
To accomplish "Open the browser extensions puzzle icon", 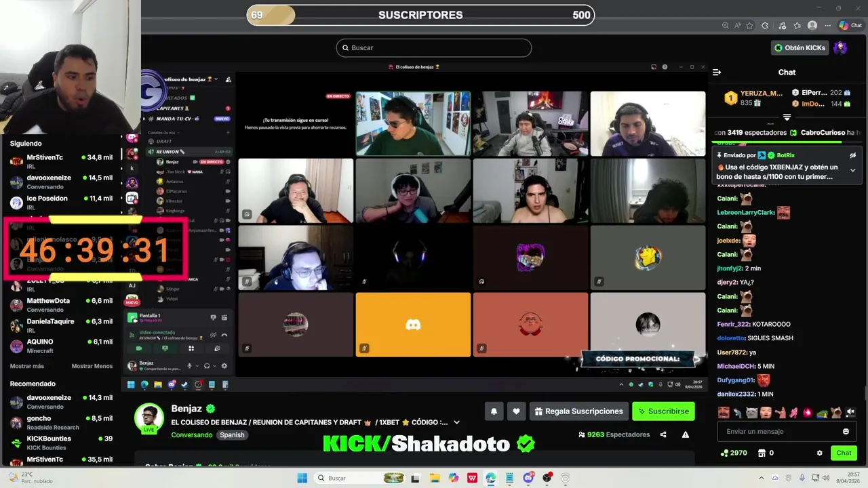I will coord(765,26).
